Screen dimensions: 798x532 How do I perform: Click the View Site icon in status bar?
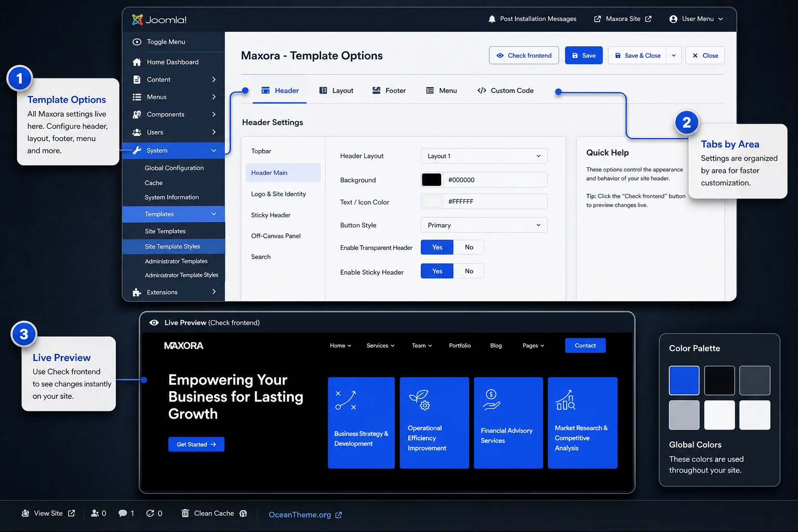pyautogui.click(x=25, y=513)
